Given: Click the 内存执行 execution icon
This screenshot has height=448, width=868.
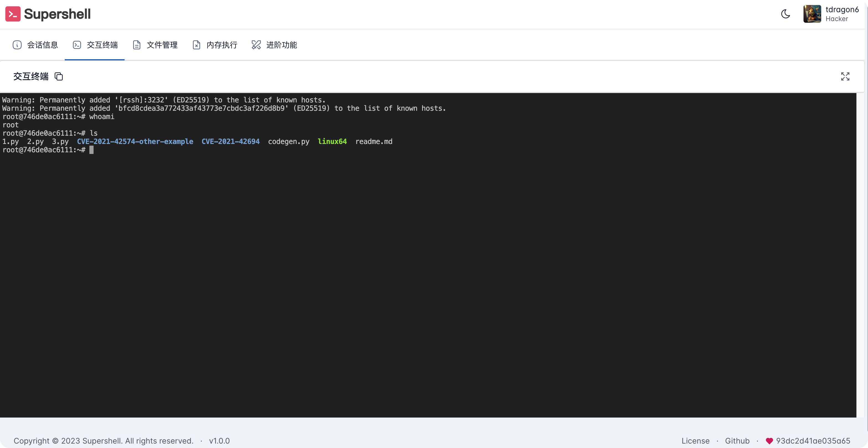Looking at the screenshot, I should (197, 45).
